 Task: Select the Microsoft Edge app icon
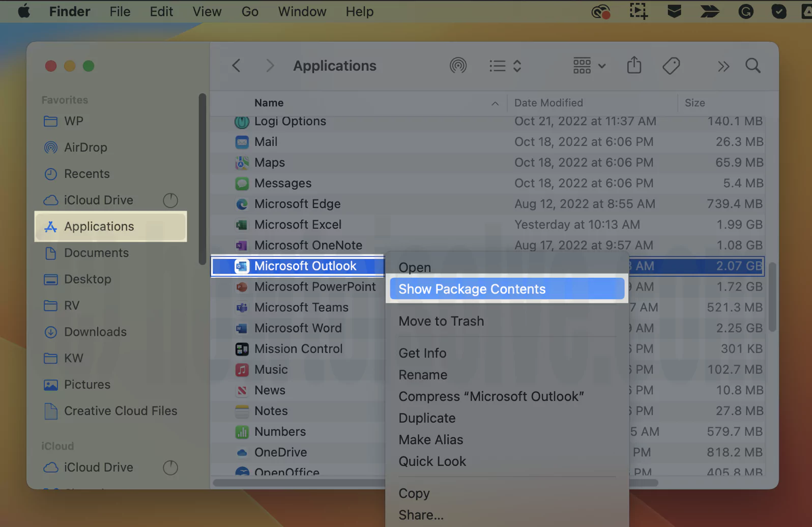click(x=242, y=204)
